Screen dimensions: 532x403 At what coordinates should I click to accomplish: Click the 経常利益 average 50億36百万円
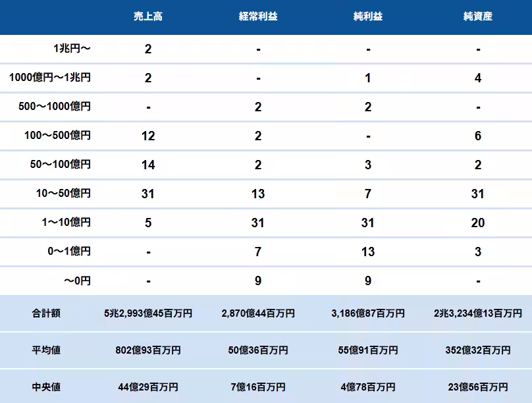point(258,350)
